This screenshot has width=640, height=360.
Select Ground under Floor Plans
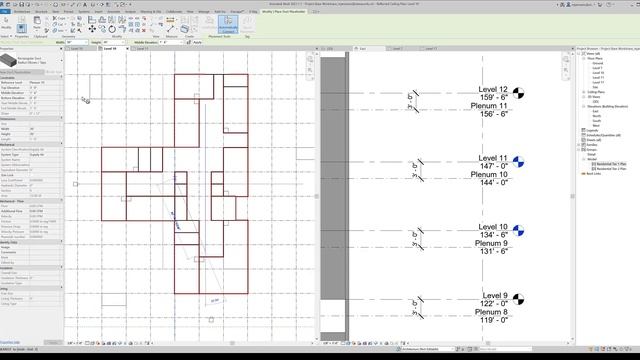pos(598,63)
